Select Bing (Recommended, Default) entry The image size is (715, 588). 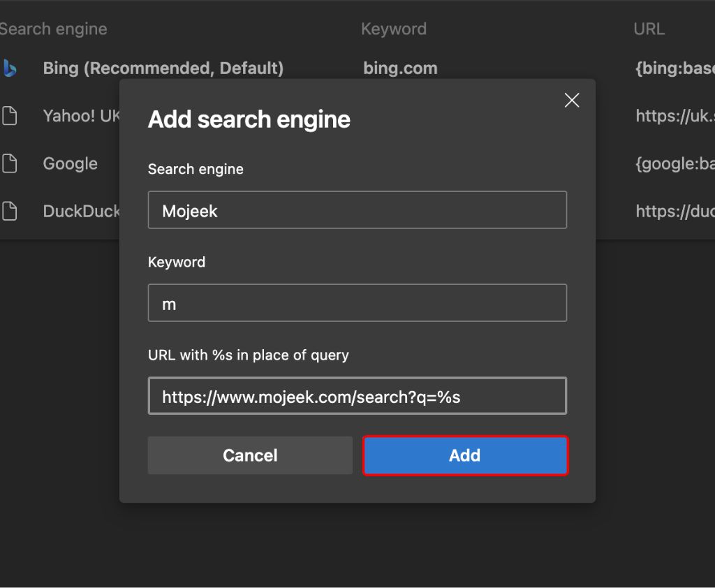click(x=163, y=68)
